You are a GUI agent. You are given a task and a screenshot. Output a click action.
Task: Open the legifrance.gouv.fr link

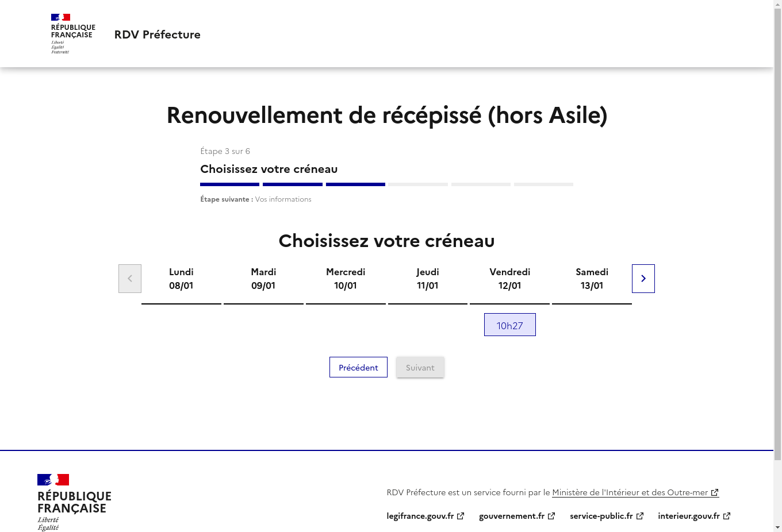(425, 516)
